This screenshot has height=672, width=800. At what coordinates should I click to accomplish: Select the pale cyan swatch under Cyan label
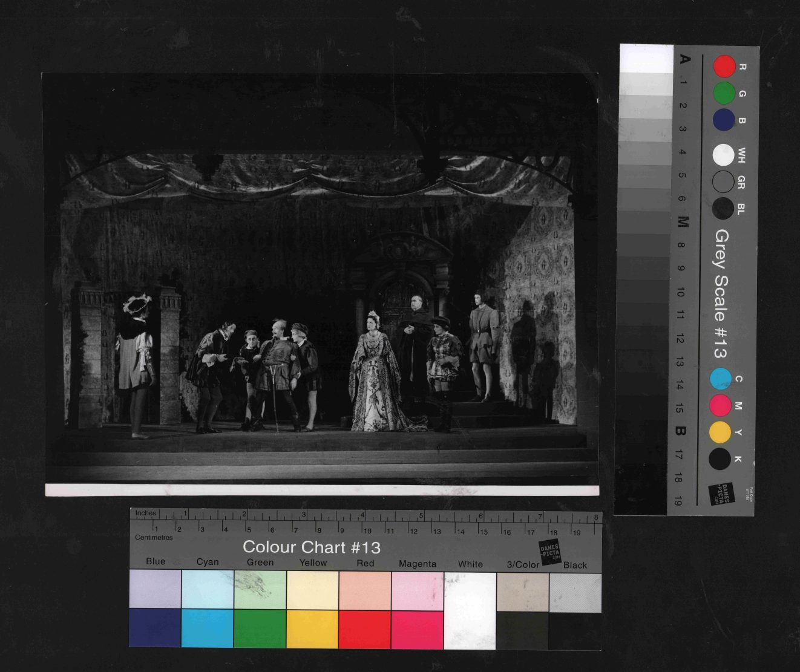(x=208, y=589)
